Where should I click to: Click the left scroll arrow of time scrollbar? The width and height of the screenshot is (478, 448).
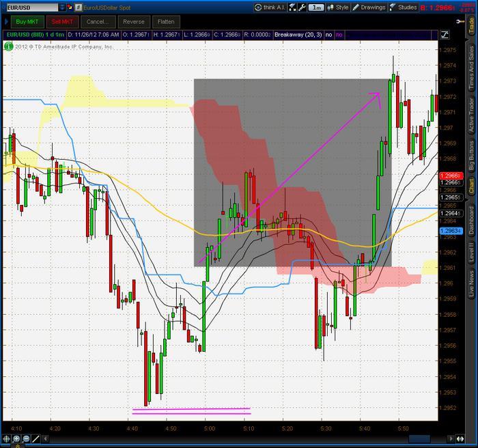coord(46,439)
